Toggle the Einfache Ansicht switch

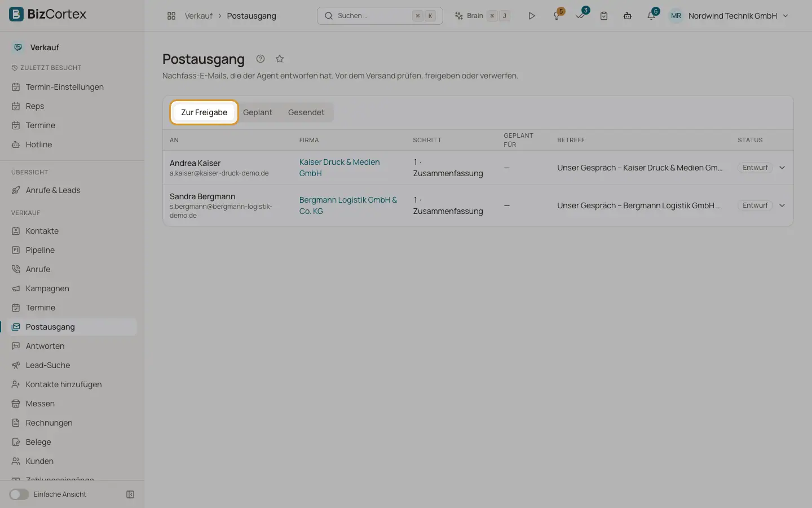[19, 494]
